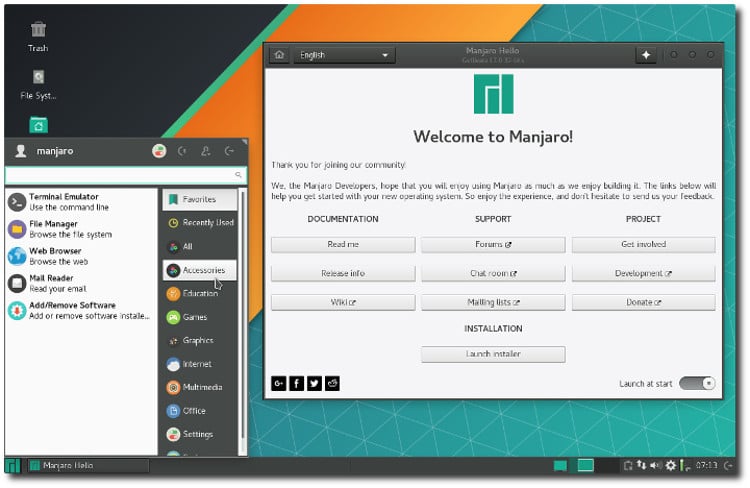Open the English language dropdown

tap(345, 55)
